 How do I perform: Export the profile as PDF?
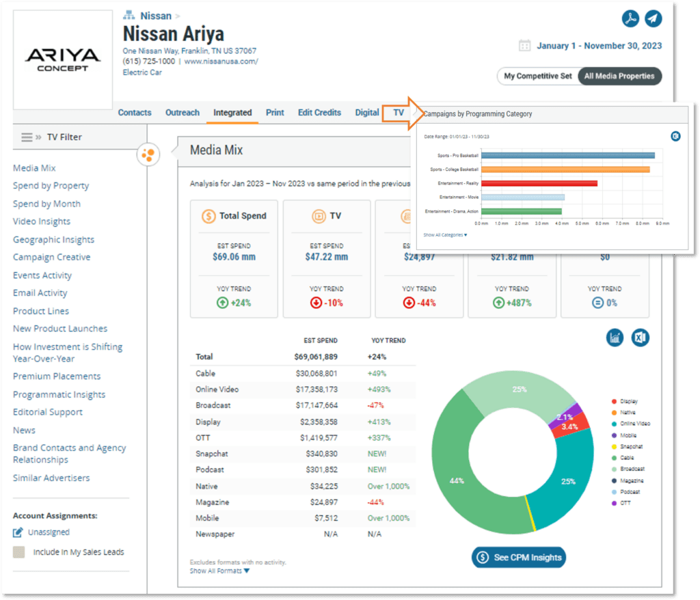(x=630, y=18)
